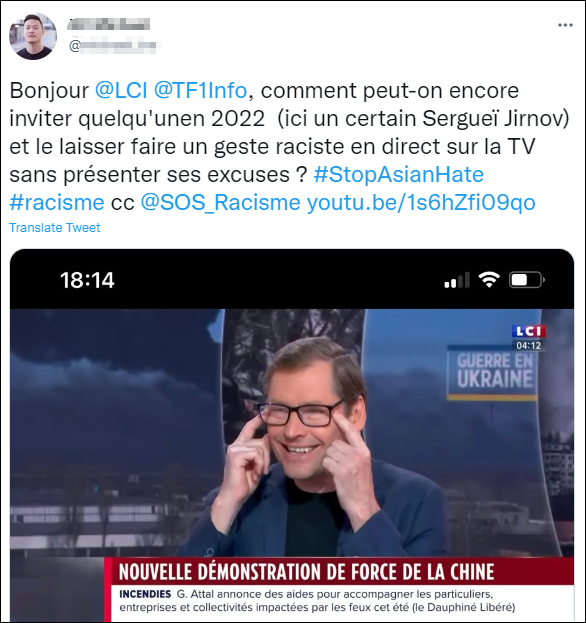Click the battery icon in phone status bar
Screen dimensions: 586x623
[x=527, y=280]
